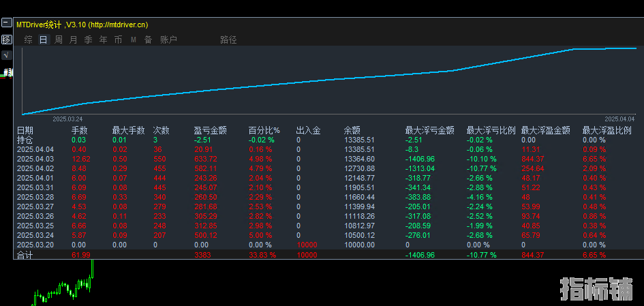644x306 pixels.
Task: Select the 币 symbol tab
Action: click(119, 40)
